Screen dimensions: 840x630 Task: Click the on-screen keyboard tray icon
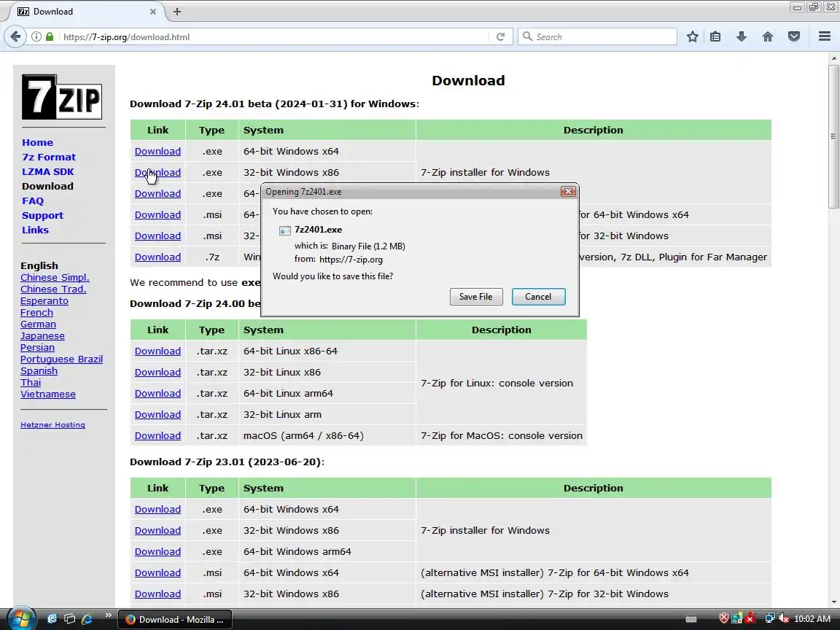point(691,619)
